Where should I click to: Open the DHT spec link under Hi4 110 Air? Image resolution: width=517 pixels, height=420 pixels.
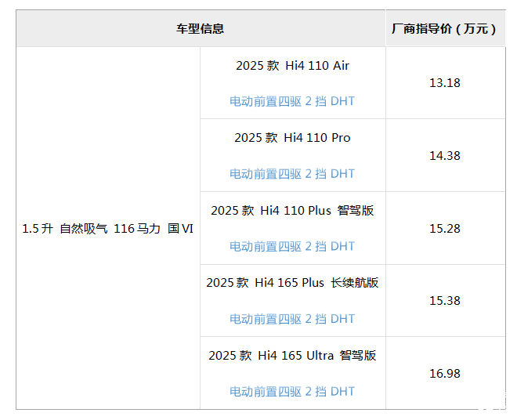click(343, 101)
